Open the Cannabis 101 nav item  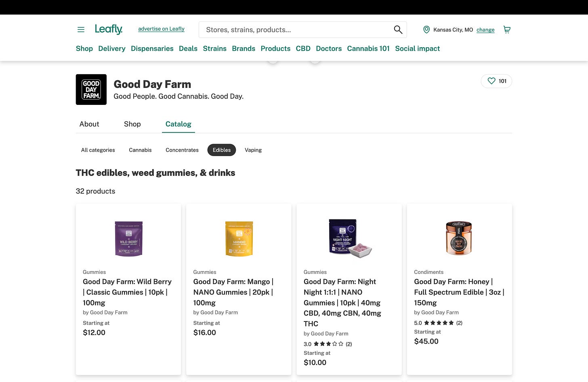coord(368,48)
